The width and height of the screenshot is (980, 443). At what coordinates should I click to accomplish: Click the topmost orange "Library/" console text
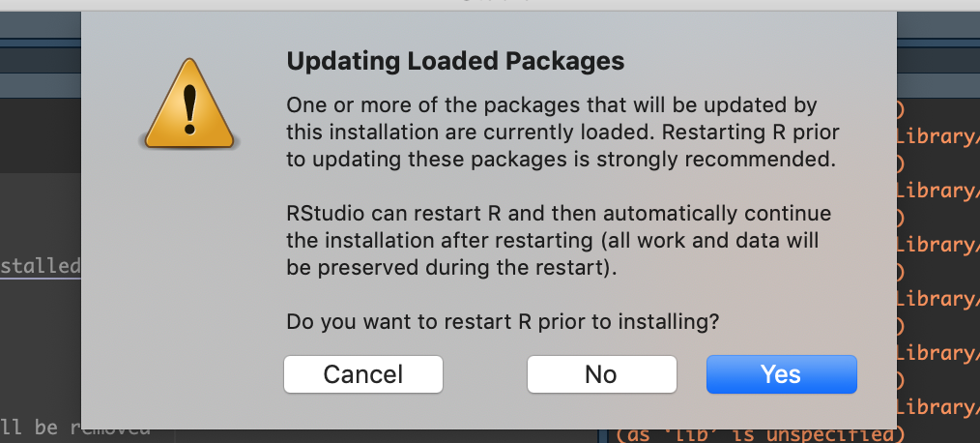[938, 135]
